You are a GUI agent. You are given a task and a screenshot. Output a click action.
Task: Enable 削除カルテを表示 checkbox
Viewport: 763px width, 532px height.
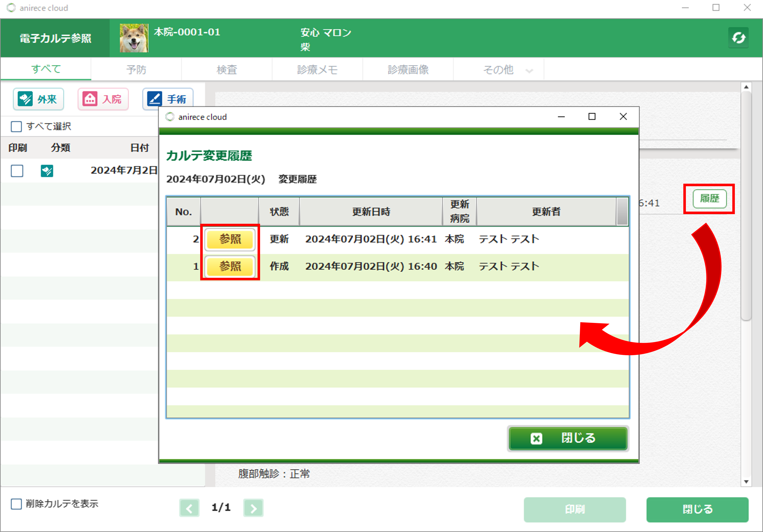(16, 504)
